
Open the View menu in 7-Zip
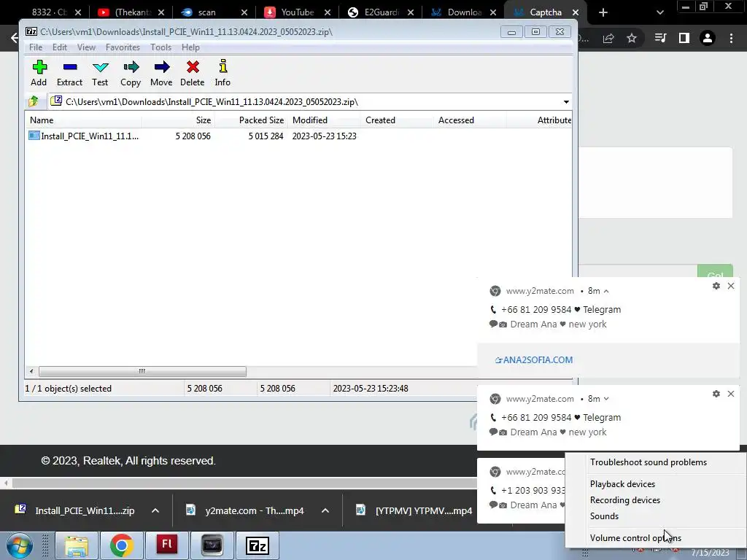coord(86,47)
